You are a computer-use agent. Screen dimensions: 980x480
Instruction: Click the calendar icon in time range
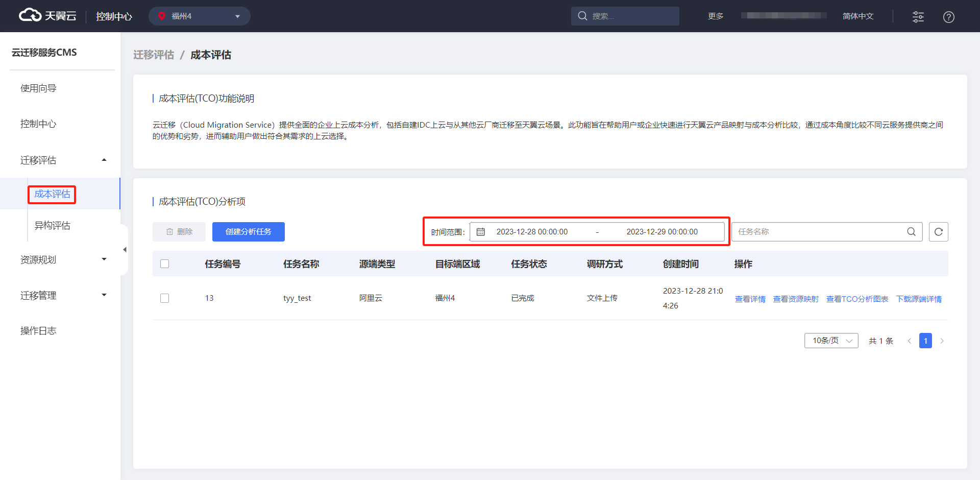pyautogui.click(x=481, y=232)
